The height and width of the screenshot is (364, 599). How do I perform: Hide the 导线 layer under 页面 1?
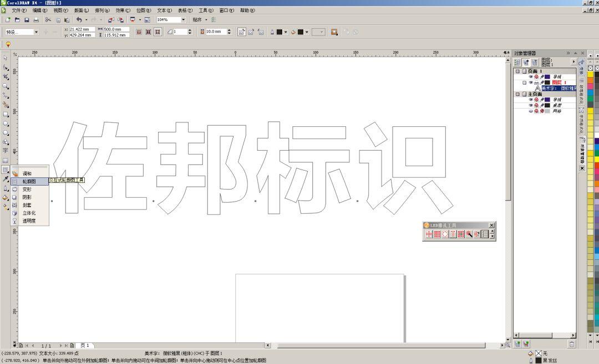click(x=530, y=76)
